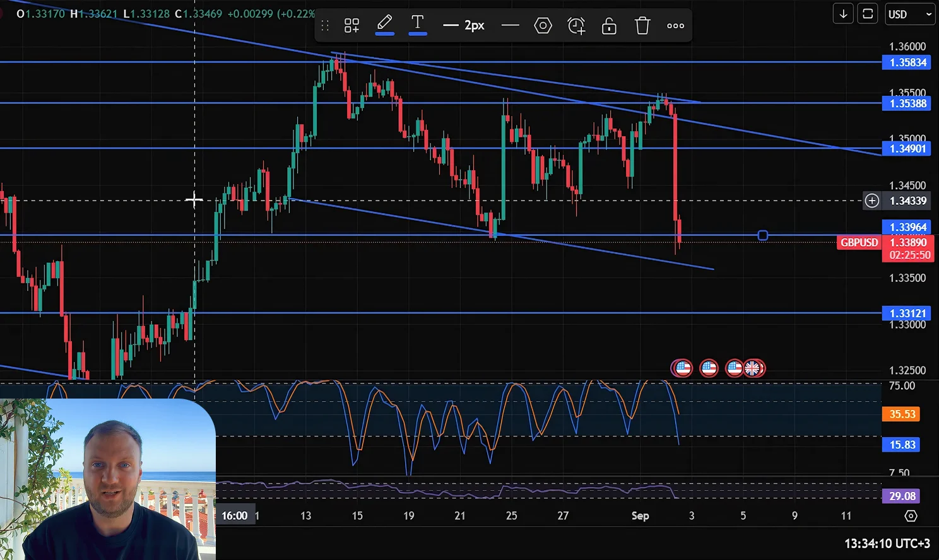Delete the selected line with trash icon

click(642, 26)
